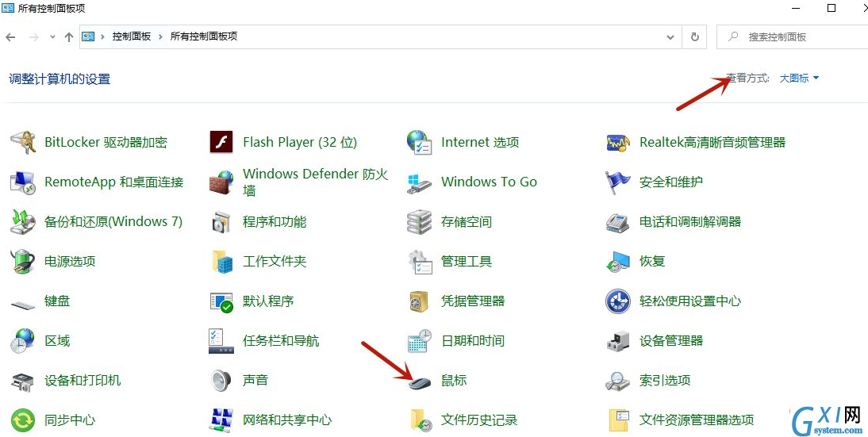Click the 所有控制面板项 breadcrumb
Image resolution: width=868 pixels, height=437 pixels.
tap(204, 36)
